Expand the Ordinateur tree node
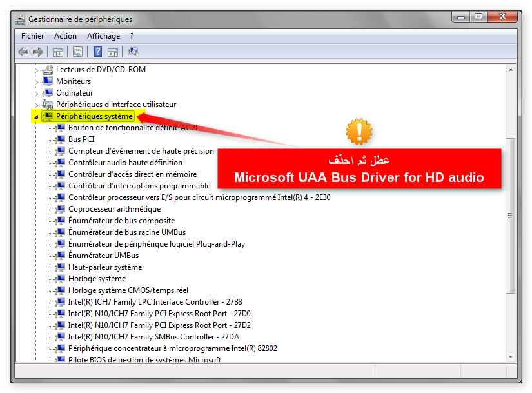Screen dimensions: 532x393 pos(37,93)
